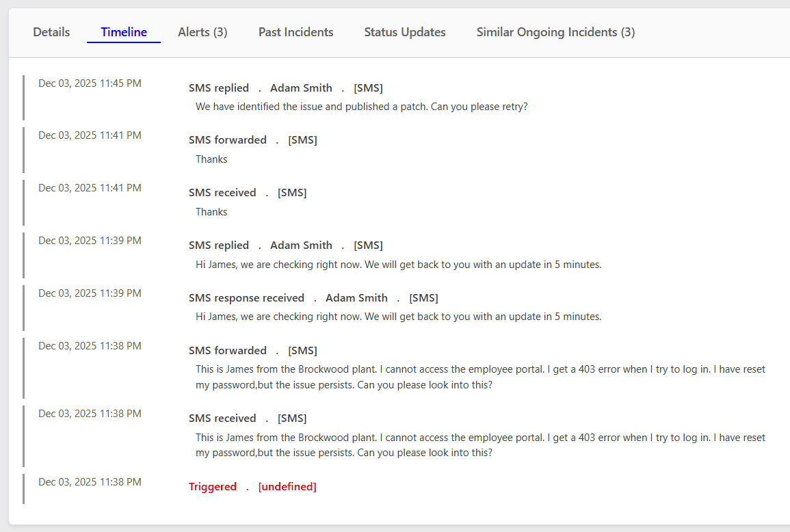Click the SMS received heading at 11:38 PM
The width and height of the screenshot is (790, 532).
click(x=222, y=418)
